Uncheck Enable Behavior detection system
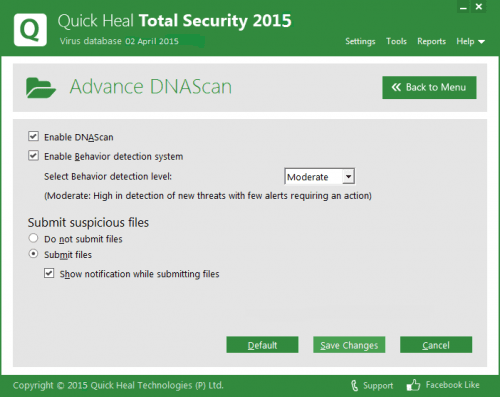Viewport: 500px width, 397px height. 33,156
